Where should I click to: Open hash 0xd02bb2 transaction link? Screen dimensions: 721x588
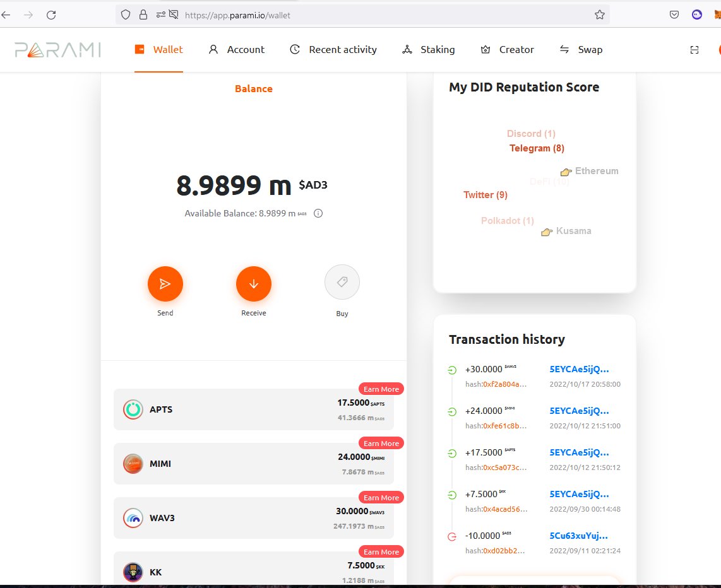coord(504,550)
